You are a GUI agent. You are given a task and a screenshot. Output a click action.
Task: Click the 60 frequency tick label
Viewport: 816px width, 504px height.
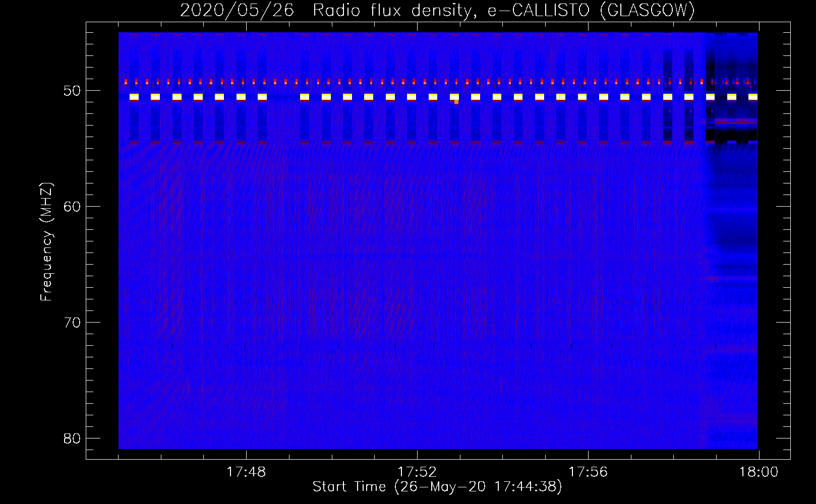click(x=72, y=207)
